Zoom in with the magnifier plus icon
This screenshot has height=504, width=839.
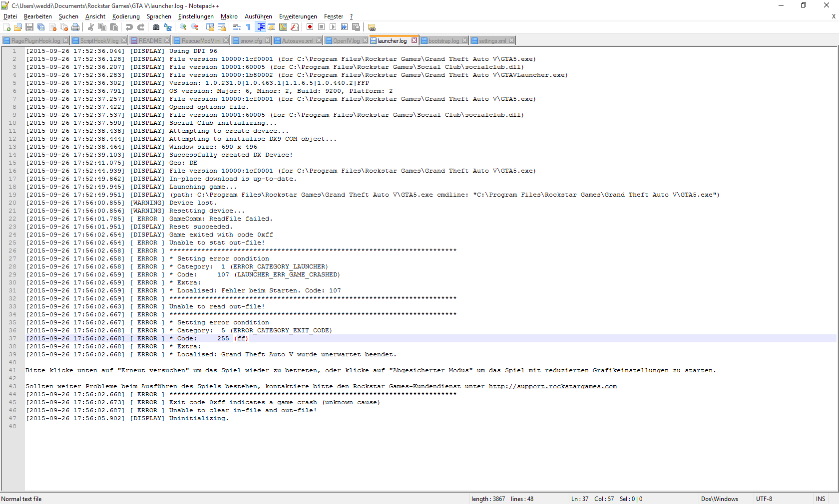183,27
